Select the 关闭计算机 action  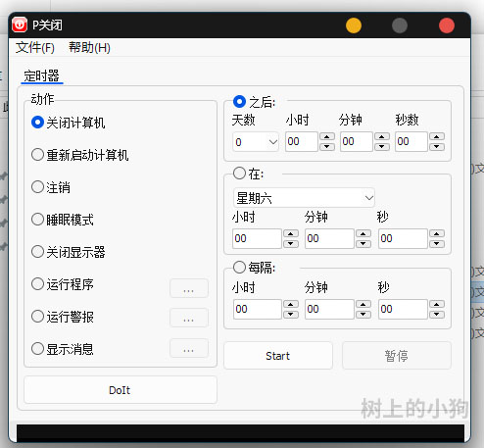[x=68, y=123]
